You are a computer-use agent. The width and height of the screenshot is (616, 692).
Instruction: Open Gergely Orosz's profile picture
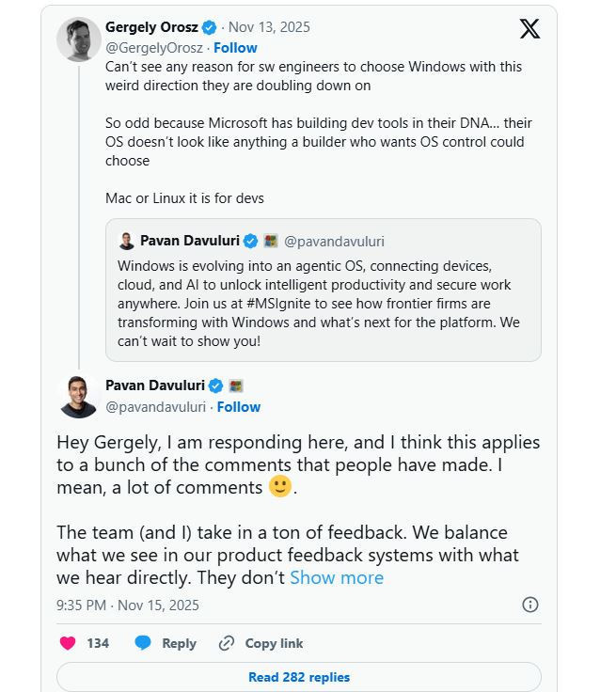[x=79, y=39]
